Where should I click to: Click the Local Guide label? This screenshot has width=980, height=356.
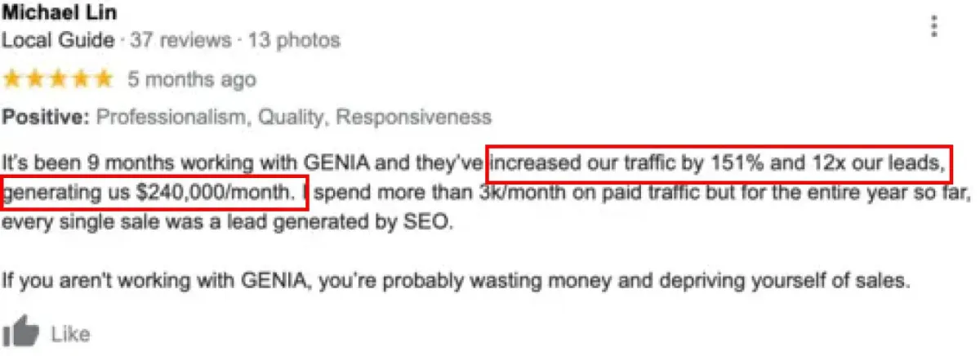pos(59,39)
